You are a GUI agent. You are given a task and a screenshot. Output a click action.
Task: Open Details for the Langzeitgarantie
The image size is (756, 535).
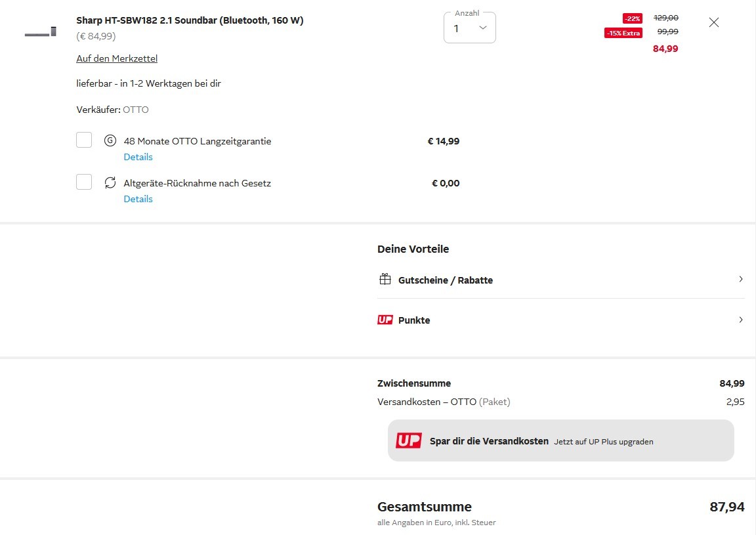coord(138,157)
